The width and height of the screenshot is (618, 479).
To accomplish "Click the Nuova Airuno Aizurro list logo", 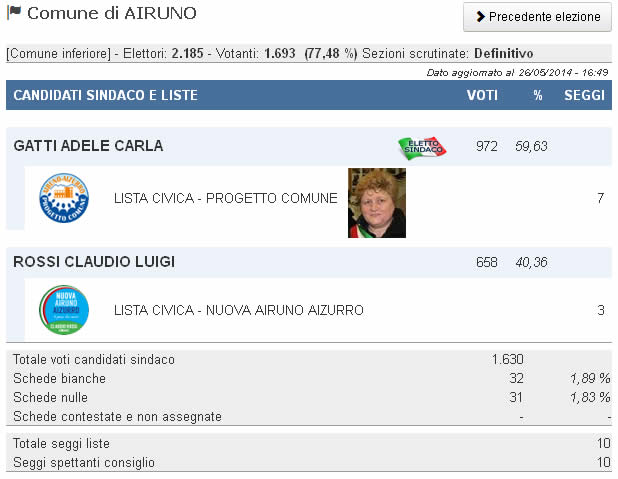I will click(x=64, y=310).
